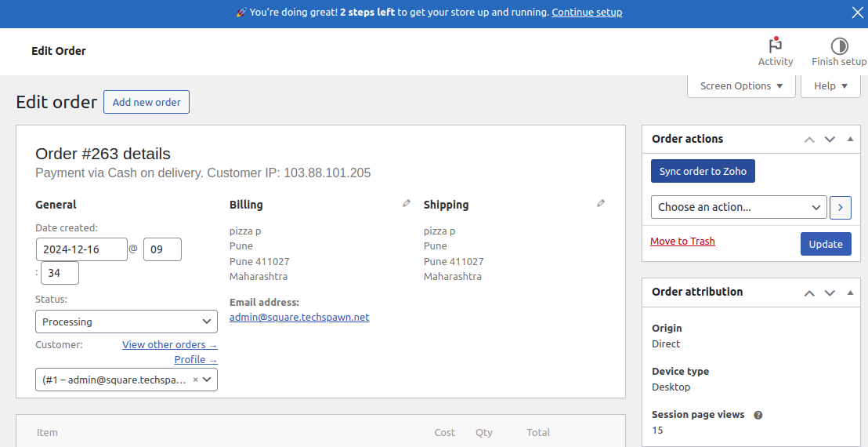This screenshot has width=868, height=447.
Task: Click Sync order to Zoho button
Action: click(x=703, y=171)
